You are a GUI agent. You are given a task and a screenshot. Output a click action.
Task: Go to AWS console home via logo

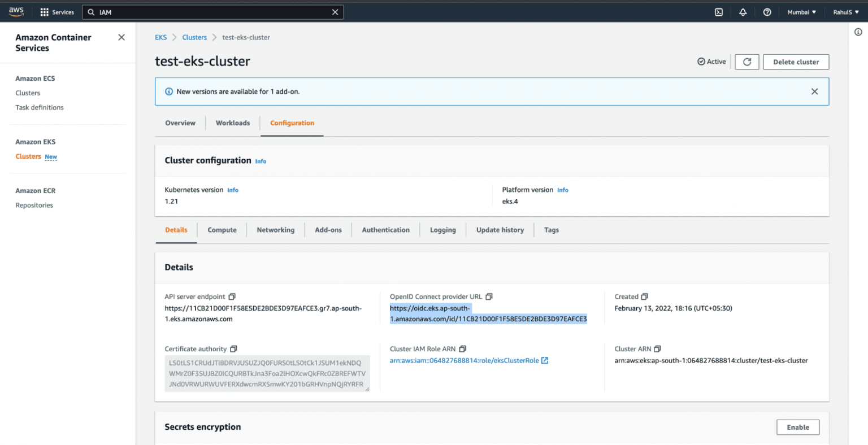tap(15, 10)
